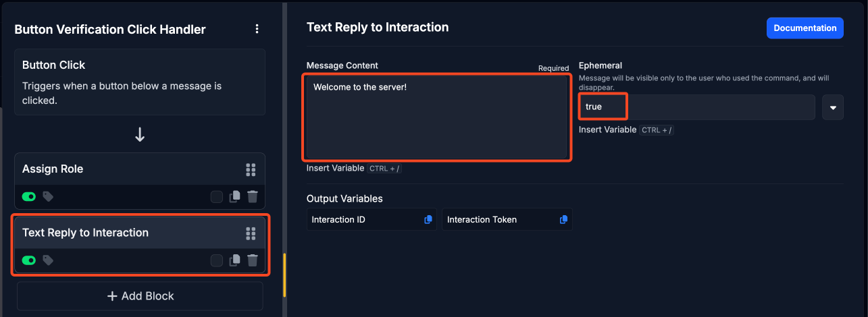Select the Button Click trigger card

click(x=140, y=82)
